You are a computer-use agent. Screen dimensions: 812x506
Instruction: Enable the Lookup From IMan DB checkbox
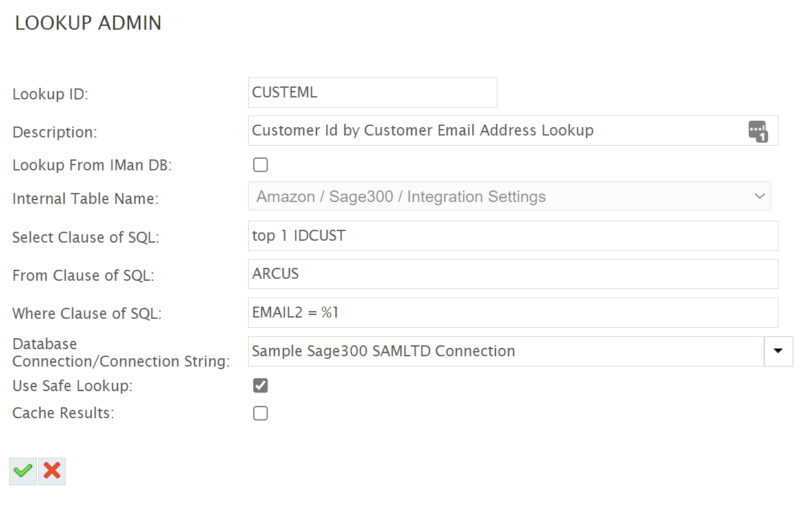pyautogui.click(x=260, y=165)
